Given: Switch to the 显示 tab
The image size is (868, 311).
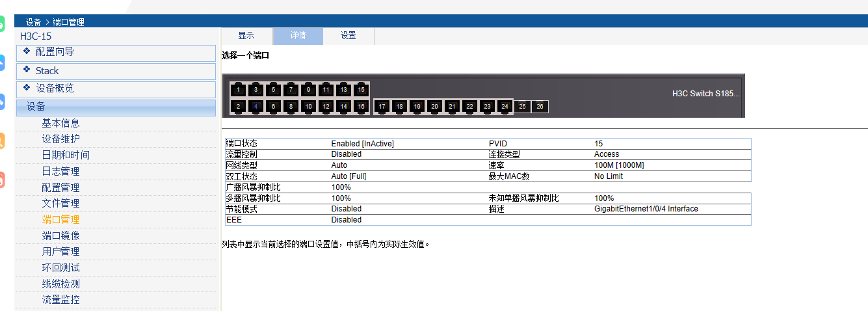Looking at the screenshot, I should [246, 36].
